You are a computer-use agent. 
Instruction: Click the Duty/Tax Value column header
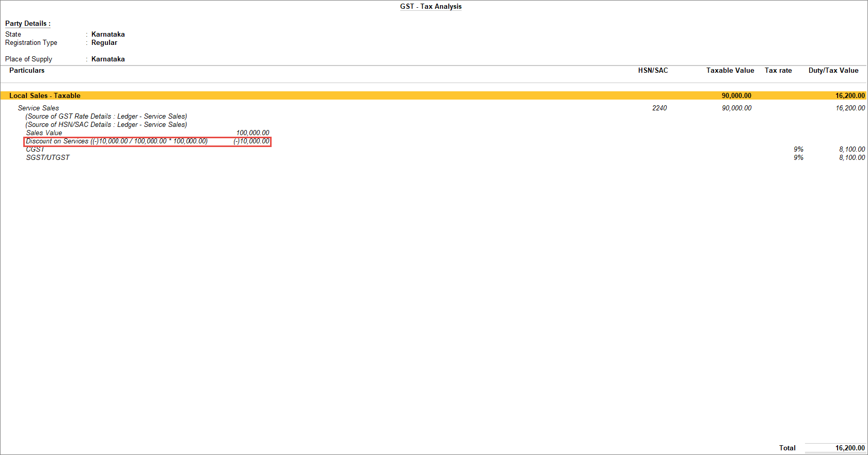point(833,70)
